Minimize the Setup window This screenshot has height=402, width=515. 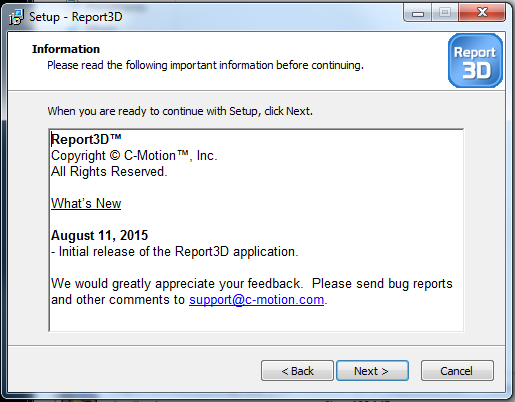[417, 14]
